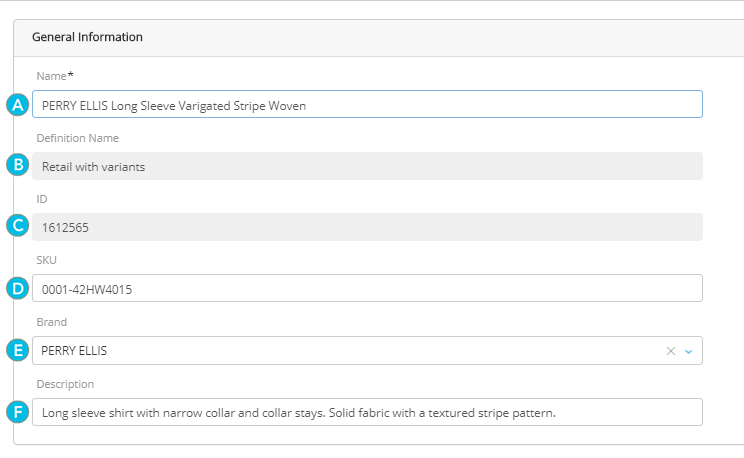
Task: Click the 'Description' field label
Action: pos(65,384)
